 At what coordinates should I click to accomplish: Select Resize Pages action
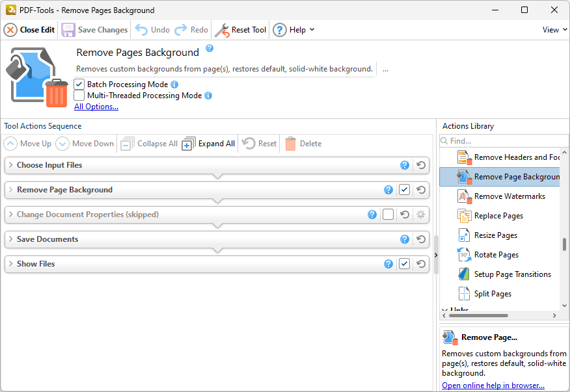pos(500,235)
